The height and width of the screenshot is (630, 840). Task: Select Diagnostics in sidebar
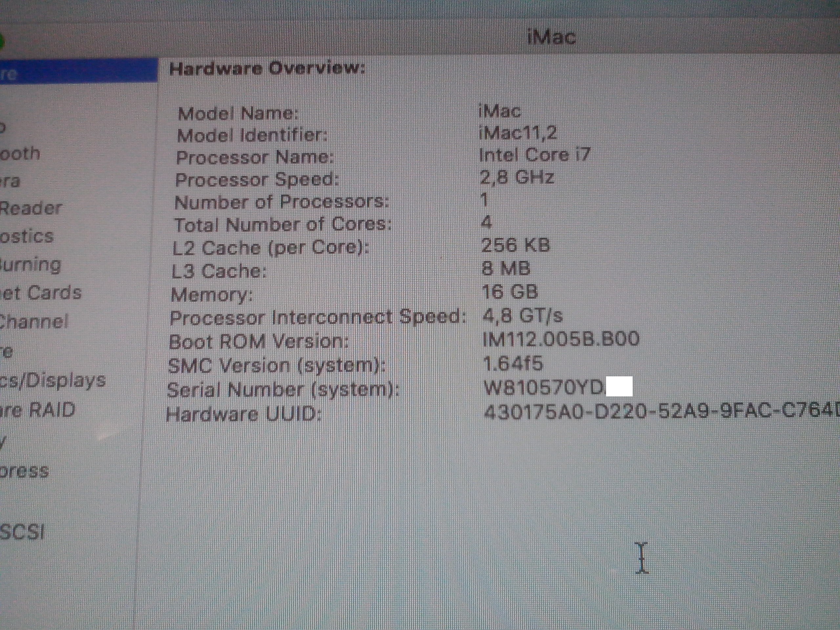coord(27,237)
